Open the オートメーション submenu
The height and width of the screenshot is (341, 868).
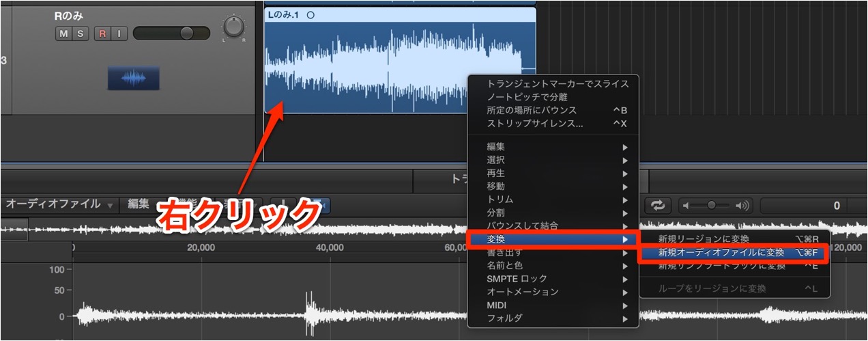[553, 292]
